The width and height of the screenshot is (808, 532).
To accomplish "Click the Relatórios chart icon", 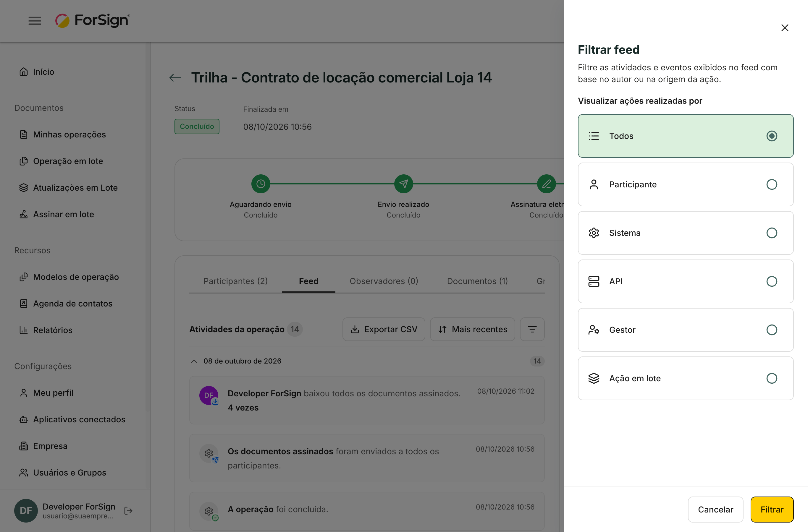I will pos(23,330).
